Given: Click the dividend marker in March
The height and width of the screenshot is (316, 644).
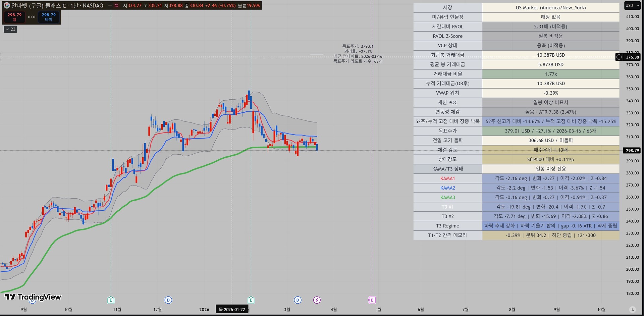Looking at the screenshot, I should pos(298,300).
